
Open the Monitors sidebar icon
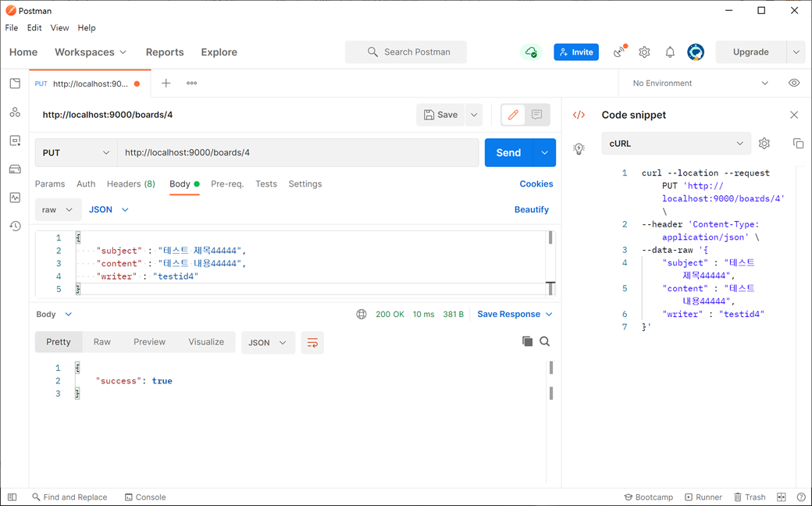(x=15, y=198)
